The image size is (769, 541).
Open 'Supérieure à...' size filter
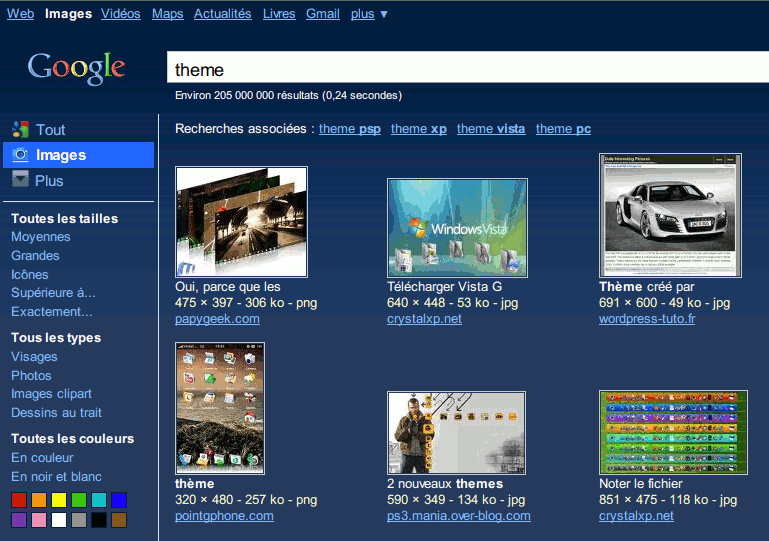point(53,293)
